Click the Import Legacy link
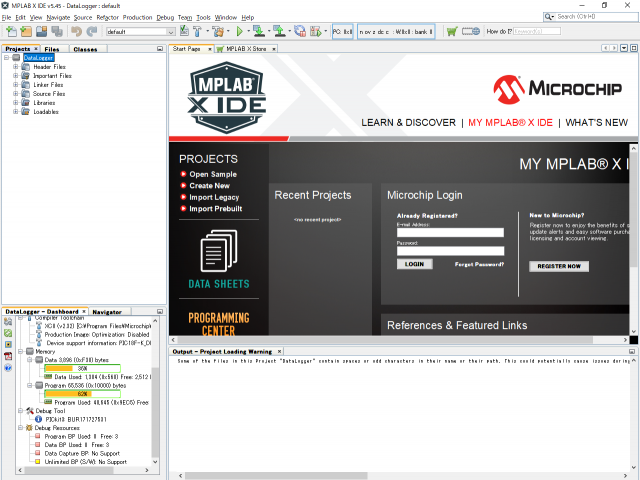Viewport: 640px width, 480px height. (x=214, y=197)
